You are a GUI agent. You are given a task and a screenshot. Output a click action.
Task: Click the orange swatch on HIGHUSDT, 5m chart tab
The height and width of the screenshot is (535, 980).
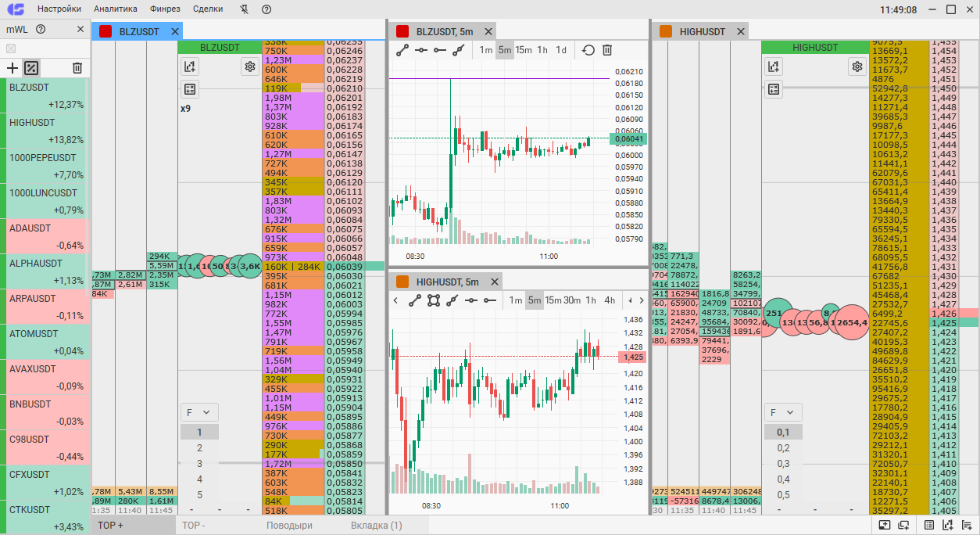(x=402, y=282)
